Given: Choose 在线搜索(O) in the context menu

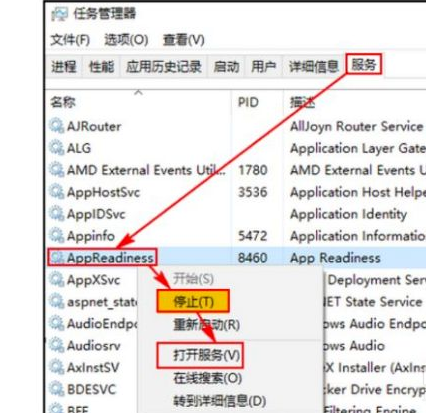Looking at the screenshot, I should (x=208, y=378).
